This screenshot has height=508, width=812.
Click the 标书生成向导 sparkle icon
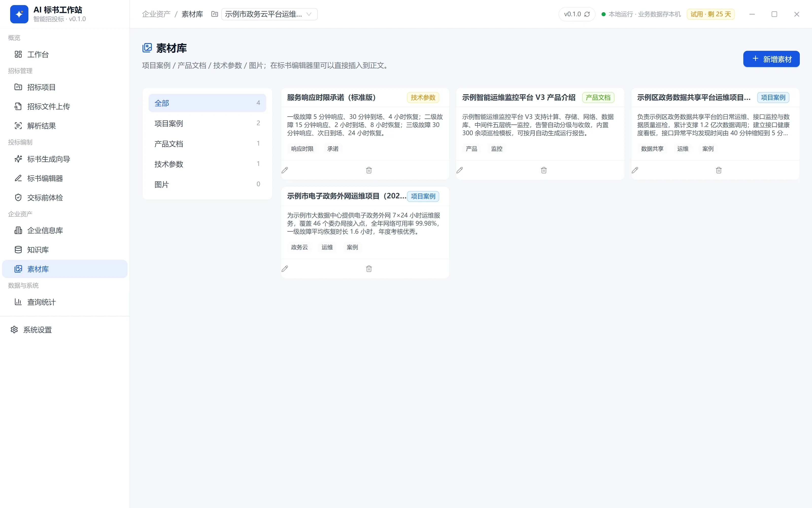coord(18,159)
